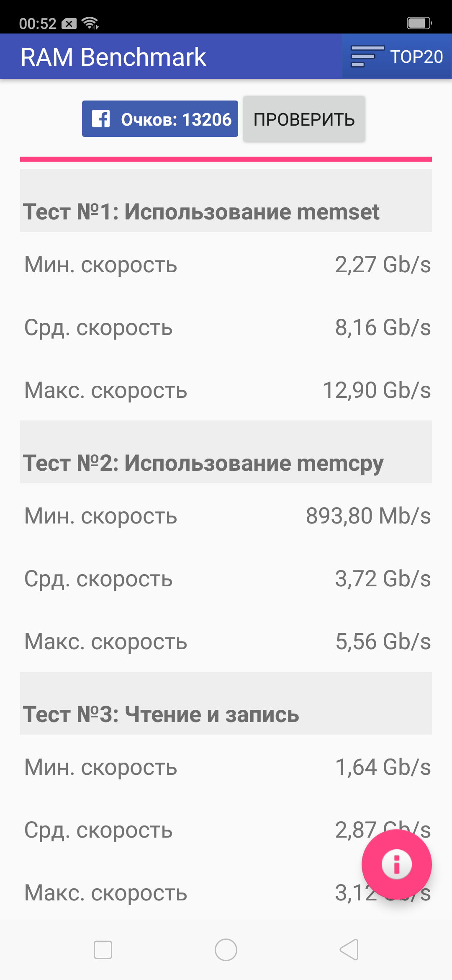Tap the Android home circle icon
Screen dimensions: 452x980
click(x=226, y=949)
